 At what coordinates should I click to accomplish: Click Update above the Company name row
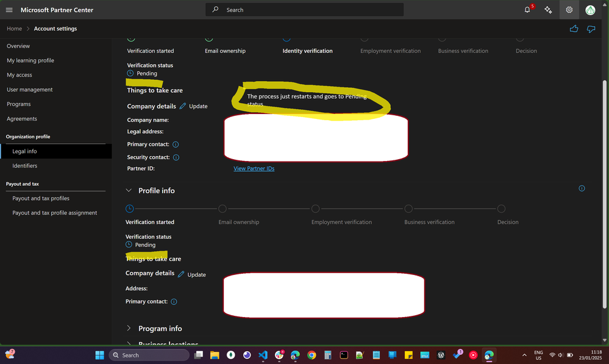click(x=193, y=106)
